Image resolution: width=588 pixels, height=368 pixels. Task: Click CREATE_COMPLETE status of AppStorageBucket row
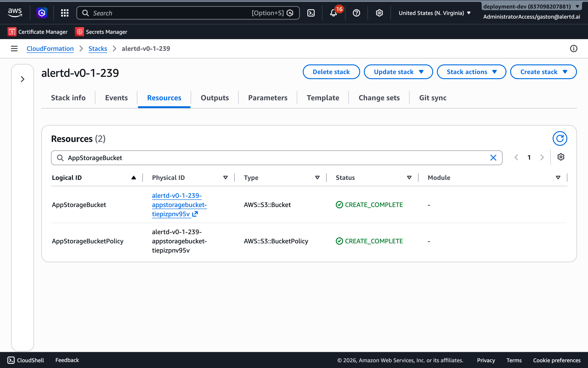(x=369, y=205)
